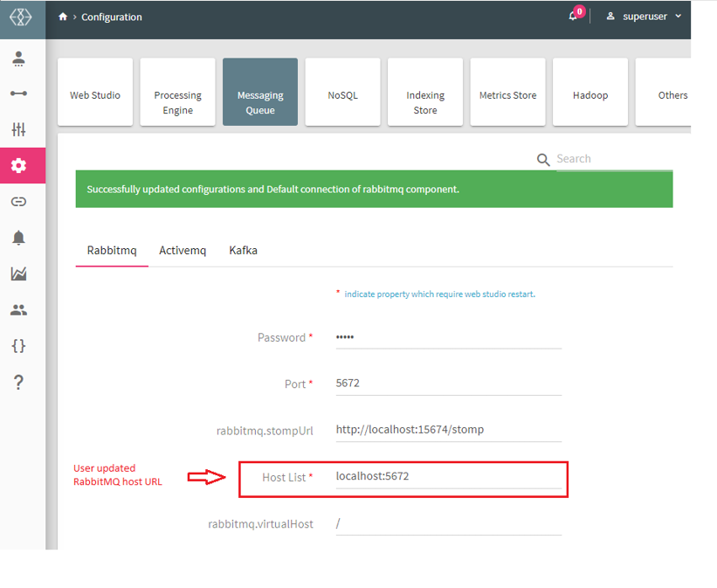Click the home breadcrumb icon
This screenshot has height=588, width=717.
pyautogui.click(x=63, y=17)
